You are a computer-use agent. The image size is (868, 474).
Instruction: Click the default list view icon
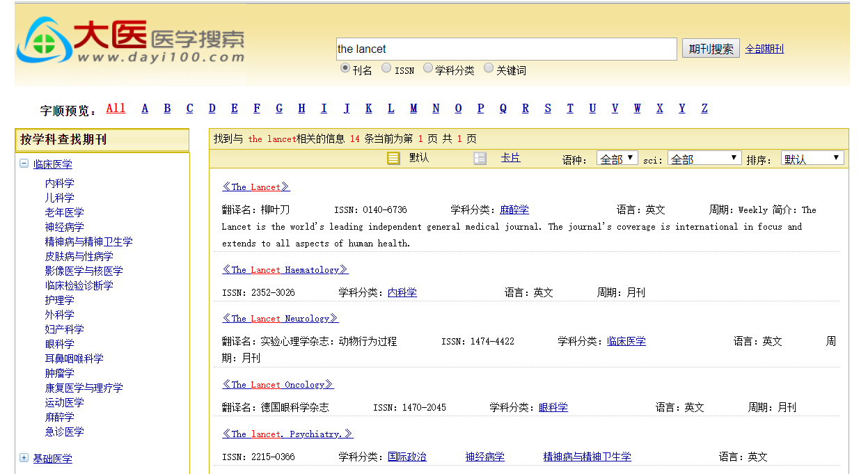[x=394, y=158]
